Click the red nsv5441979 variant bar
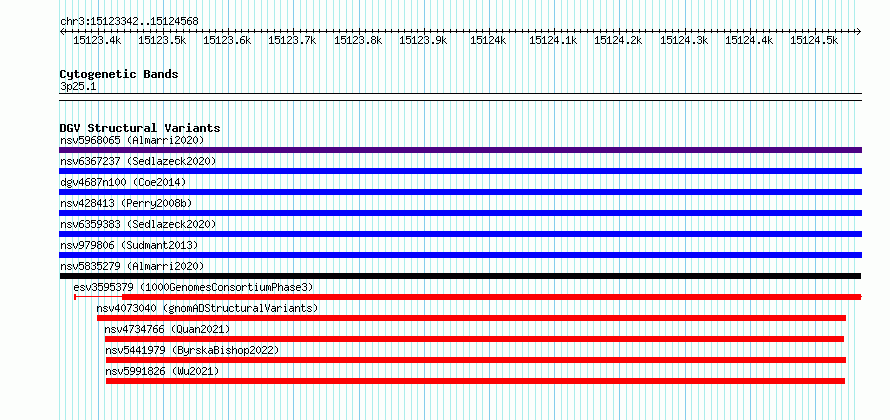This screenshot has height=420, width=890. pyautogui.click(x=476, y=360)
